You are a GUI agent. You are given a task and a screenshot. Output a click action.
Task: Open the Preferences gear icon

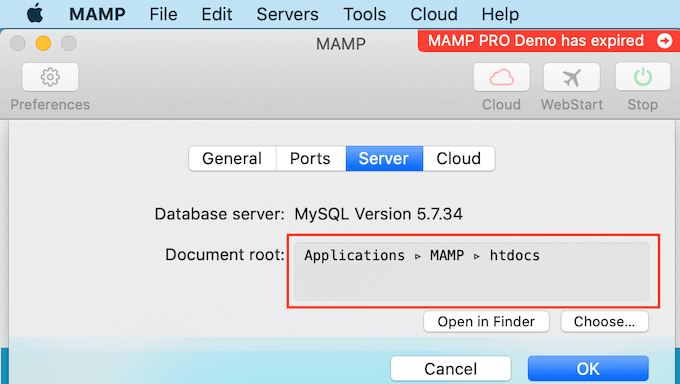(x=50, y=77)
